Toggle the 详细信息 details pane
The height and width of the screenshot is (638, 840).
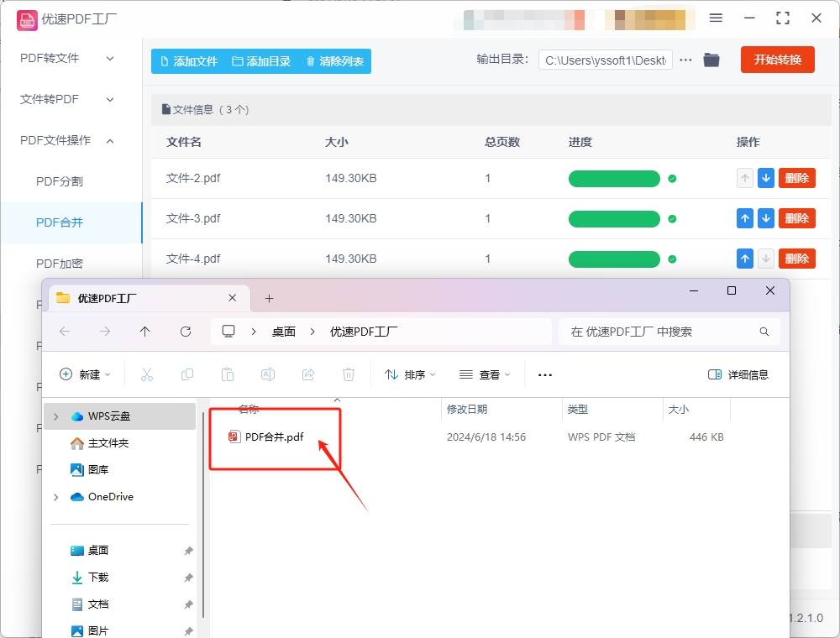click(x=738, y=374)
